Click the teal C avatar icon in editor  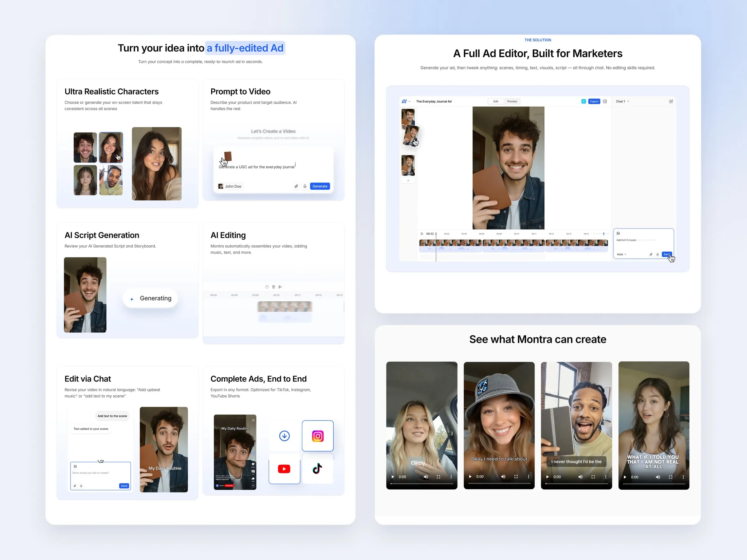[584, 101]
